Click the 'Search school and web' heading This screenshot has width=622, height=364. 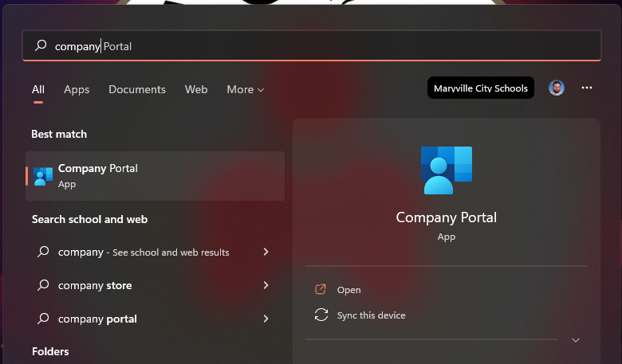tap(89, 219)
